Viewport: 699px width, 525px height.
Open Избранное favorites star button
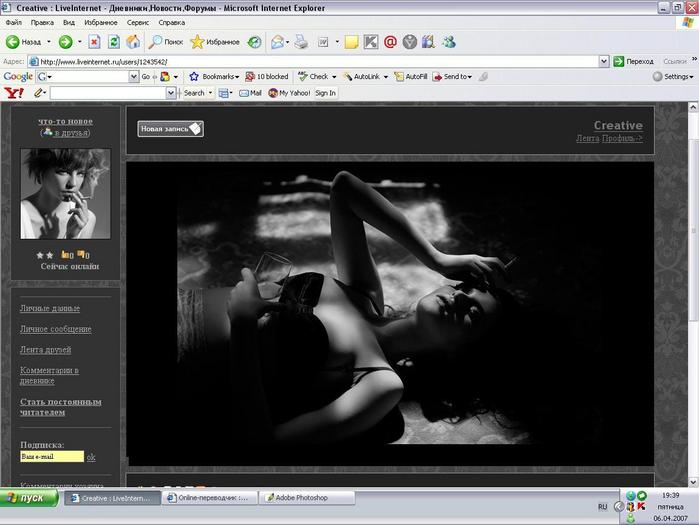pyautogui.click(x=215, y=42)
